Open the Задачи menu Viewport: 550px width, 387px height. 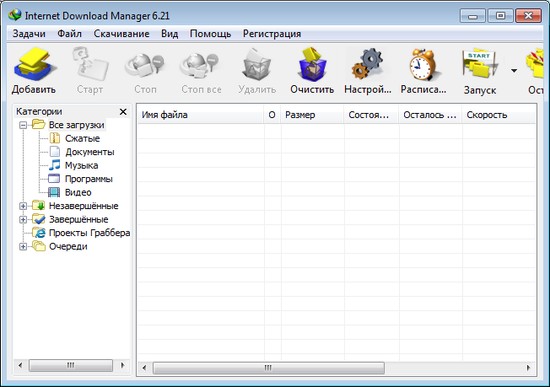click(x=29, y=34)
